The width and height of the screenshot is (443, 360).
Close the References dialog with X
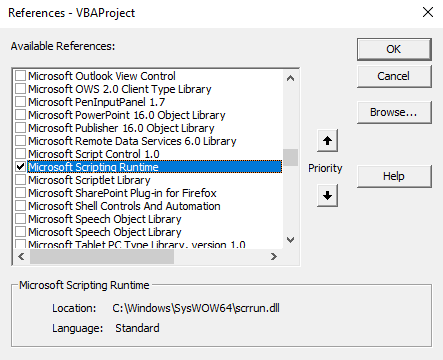(x=428, y=12)
